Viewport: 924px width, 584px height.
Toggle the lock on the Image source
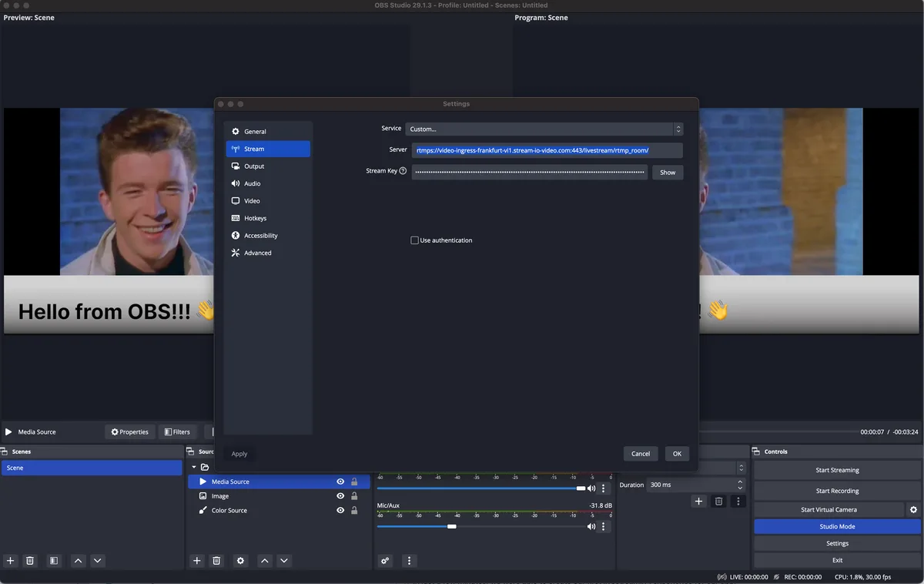coord(354,496)
